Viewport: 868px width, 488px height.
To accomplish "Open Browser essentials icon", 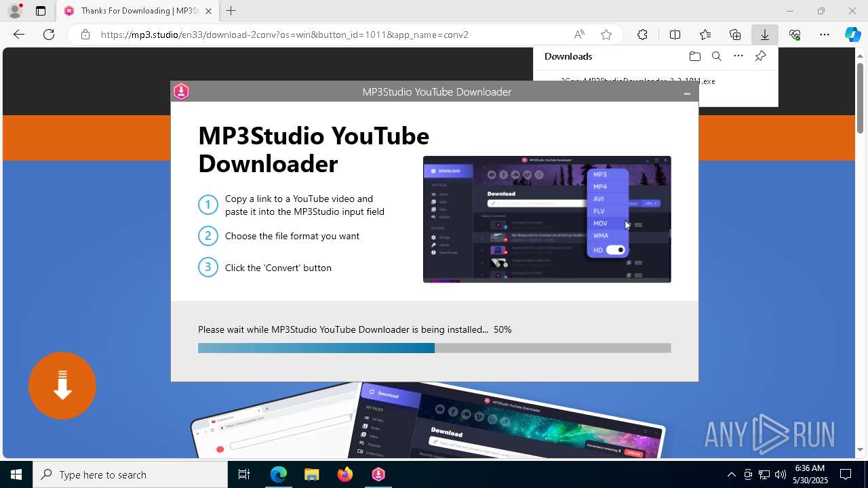I will pyautogui.click(x=795, y=35).
